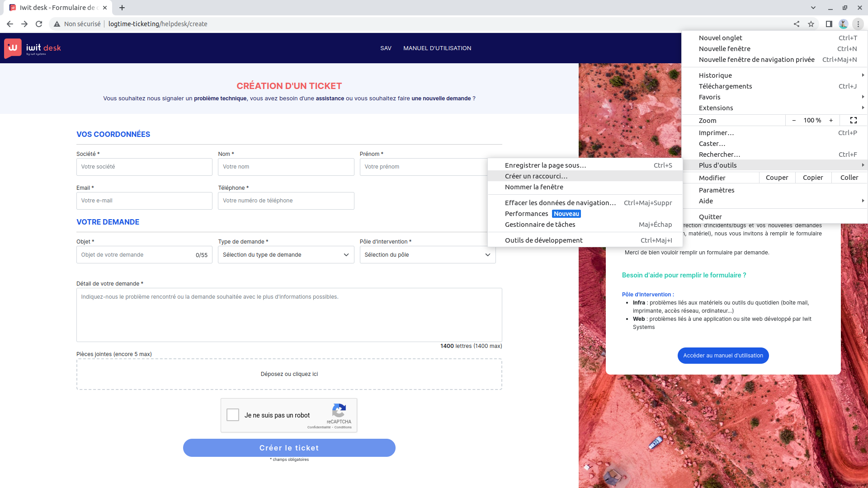The width and height of the screenshot is (868, 488).
Task: Select 'Créer un raccourci…' menu entry
Action: [x=536, y=176]
